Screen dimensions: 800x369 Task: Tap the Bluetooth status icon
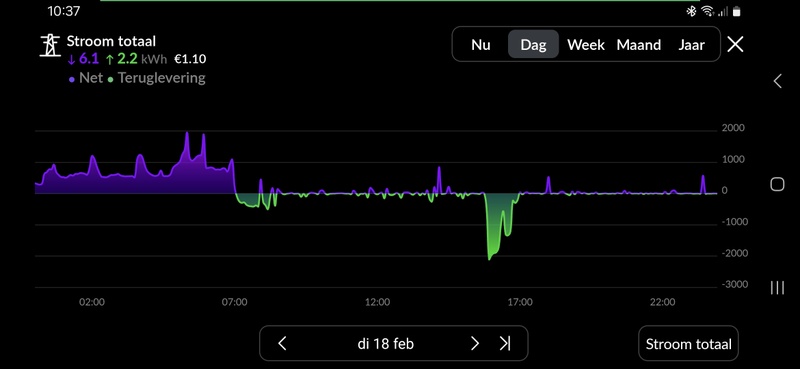[691, 11]
